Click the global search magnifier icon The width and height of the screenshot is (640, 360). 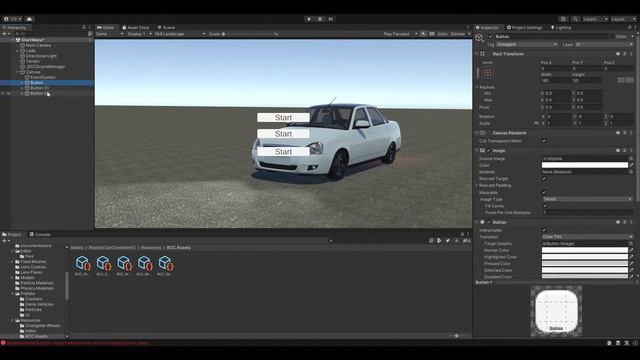[575, 19]
